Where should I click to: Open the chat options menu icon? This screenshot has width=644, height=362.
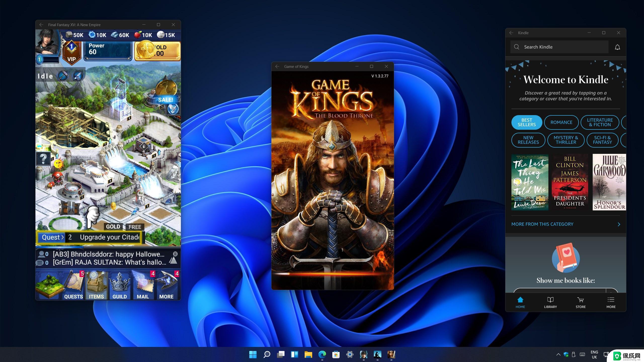[175, 254]
